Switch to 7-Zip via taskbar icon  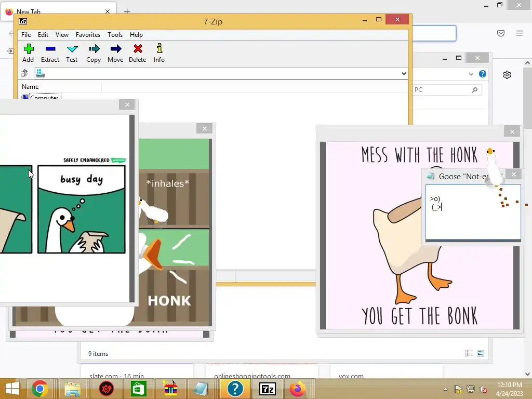click(x=268, y=389)
